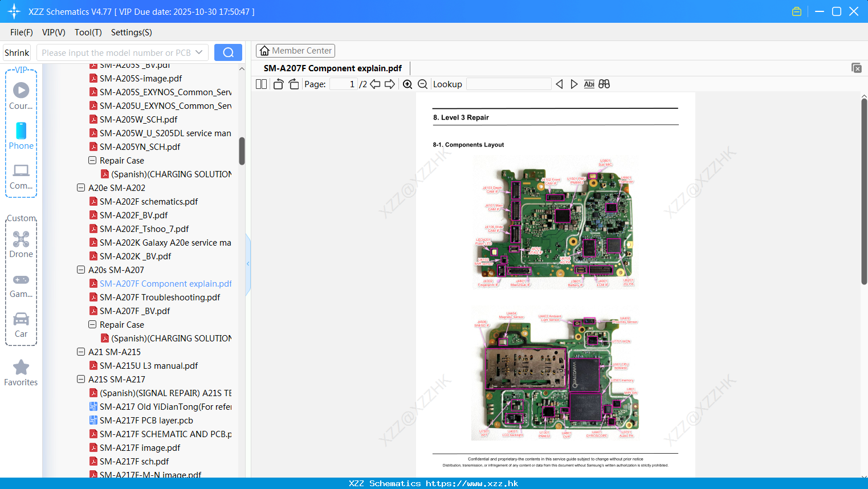Collapse the A21 SM-A215 folder
This screenshot has width=868, height=489.
click(x=81, y=352)
